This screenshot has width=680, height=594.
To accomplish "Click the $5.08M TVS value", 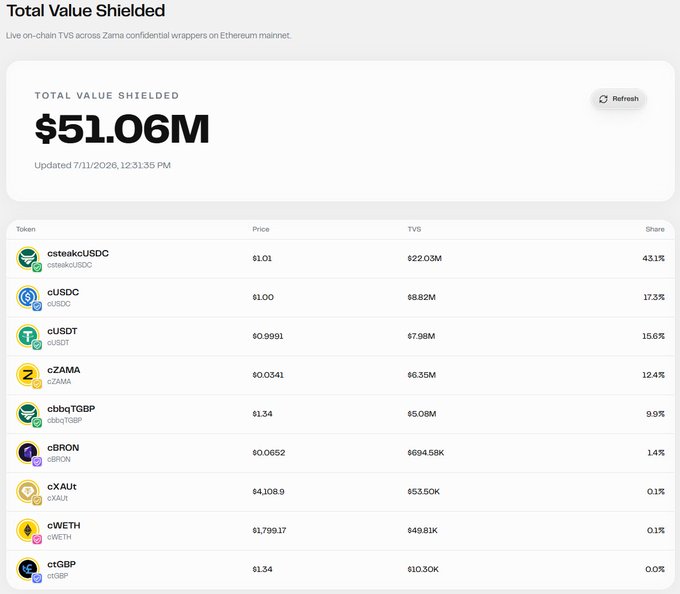I will pyautogui.click(x=422, y=414).
